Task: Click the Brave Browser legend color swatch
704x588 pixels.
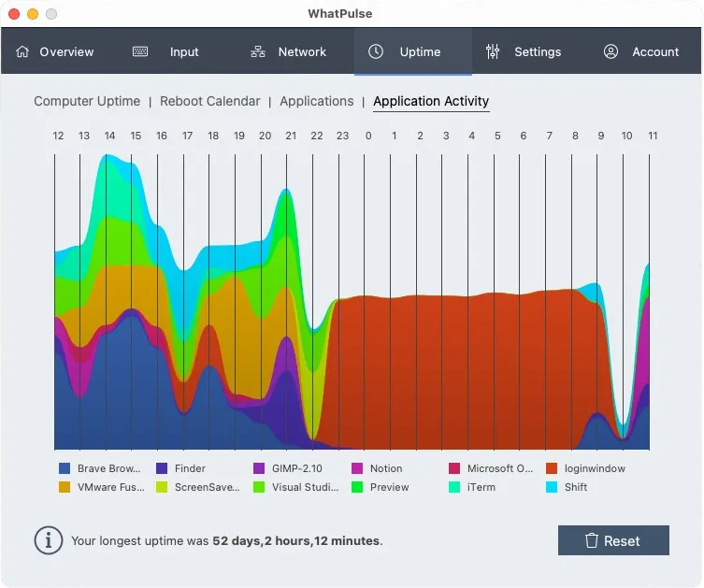Action: pos(65,468)
